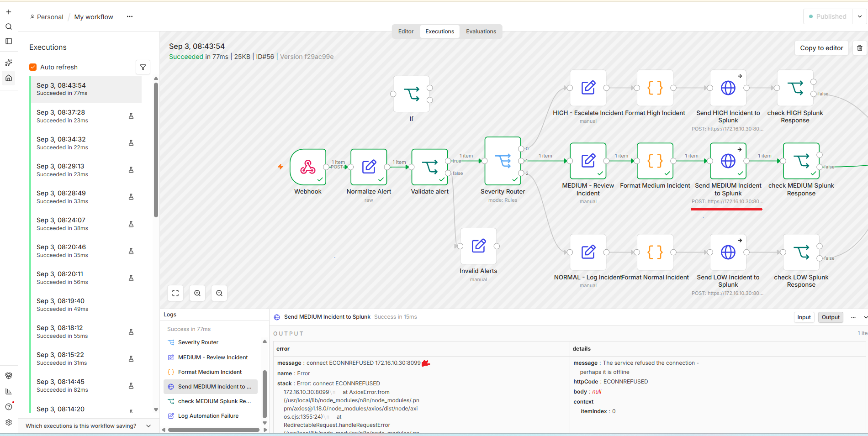Toggle the Auto refresh checkbox
The width and height of the screenshot is (868, 436).
[33, 67]
